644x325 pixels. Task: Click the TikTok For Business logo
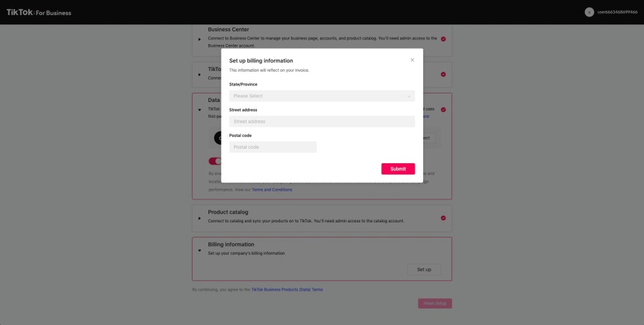click(x=39, y=12)
